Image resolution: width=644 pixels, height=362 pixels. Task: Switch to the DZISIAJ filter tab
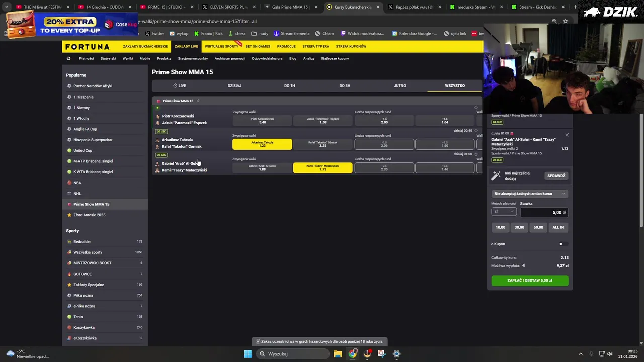(234, 86)
